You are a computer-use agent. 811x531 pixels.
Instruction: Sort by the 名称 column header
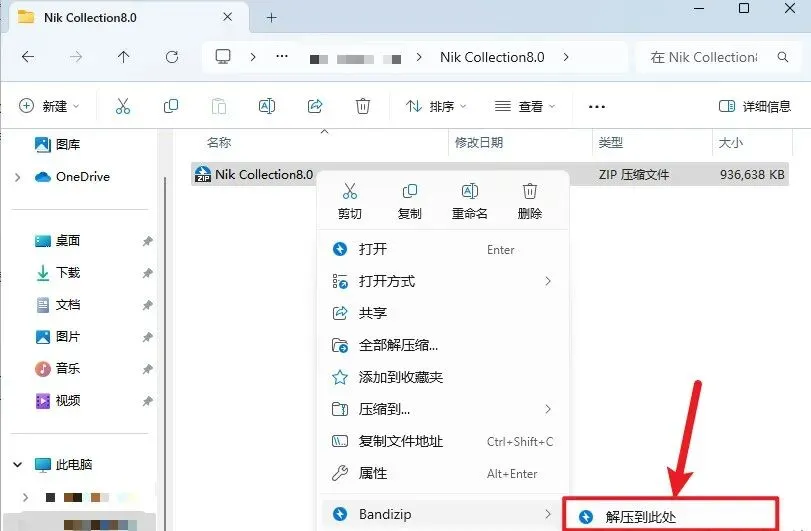[219, 143]
